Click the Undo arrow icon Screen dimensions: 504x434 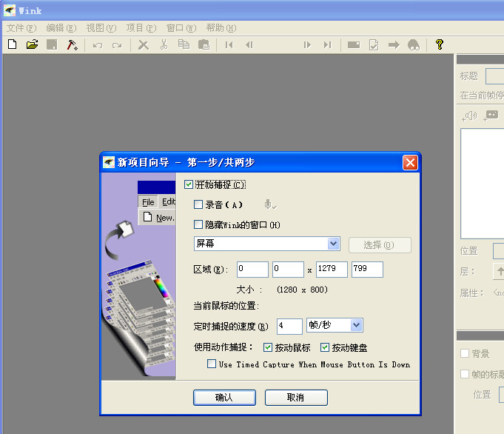[98, 45]
